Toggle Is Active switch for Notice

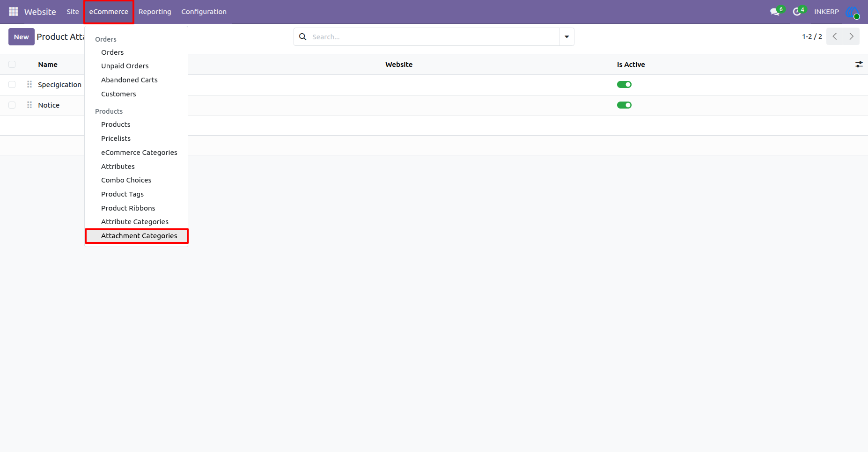tap(624, 105)
